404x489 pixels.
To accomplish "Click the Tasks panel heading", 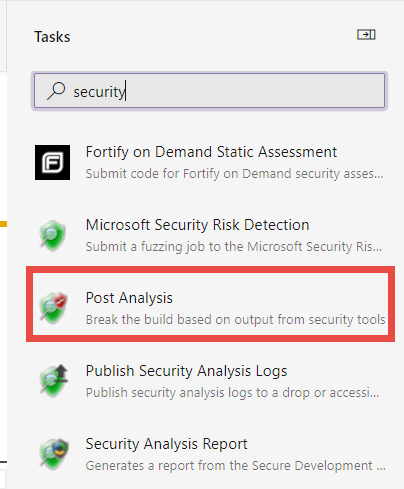I will (52, 37).
